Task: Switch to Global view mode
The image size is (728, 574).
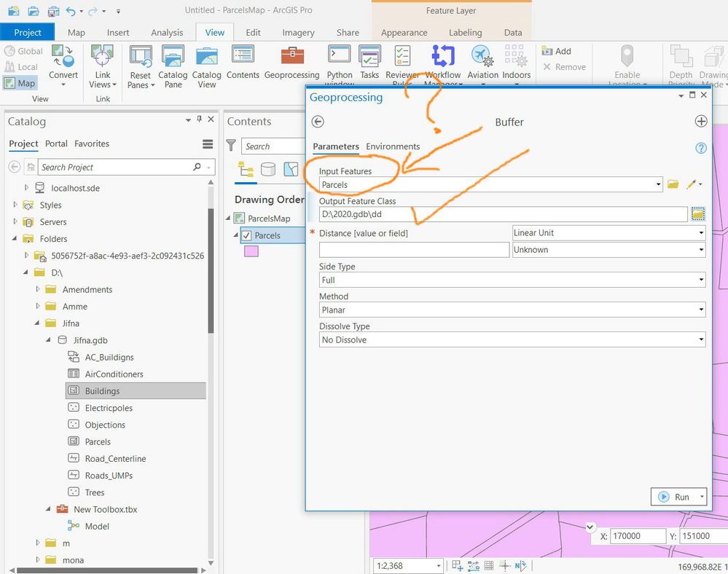Action: coord(23,51)
